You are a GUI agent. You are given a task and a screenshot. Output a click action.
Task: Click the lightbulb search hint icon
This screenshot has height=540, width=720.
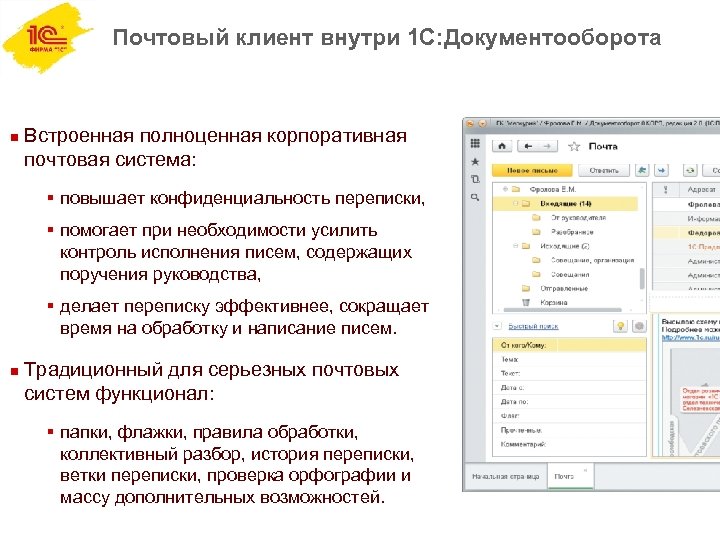620,326
